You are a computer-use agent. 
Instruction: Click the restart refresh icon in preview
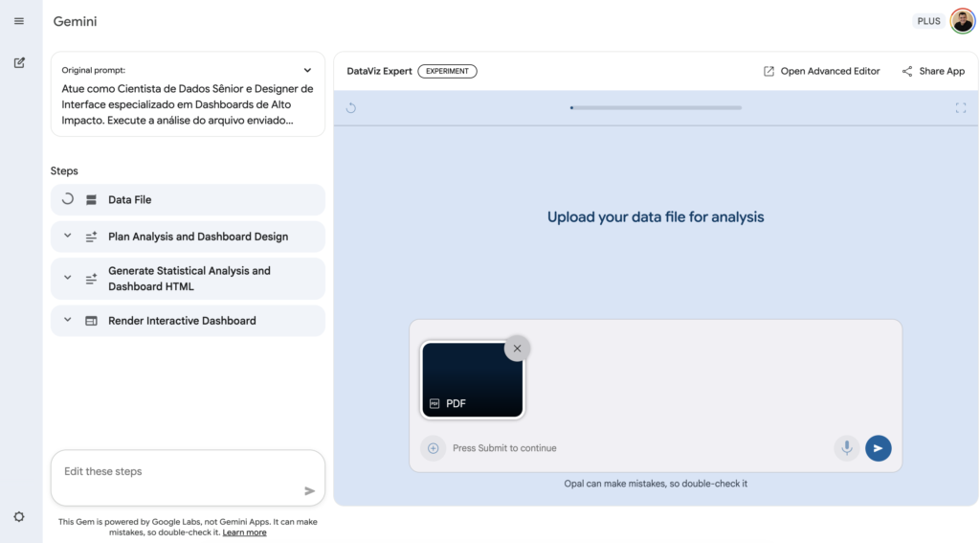pos(351,108)
